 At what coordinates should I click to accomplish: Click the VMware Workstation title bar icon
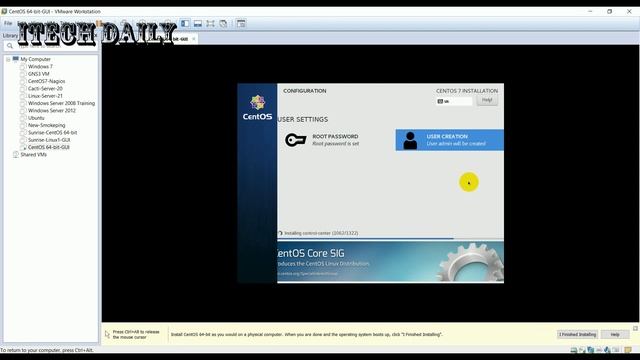[x=4, y=11]
